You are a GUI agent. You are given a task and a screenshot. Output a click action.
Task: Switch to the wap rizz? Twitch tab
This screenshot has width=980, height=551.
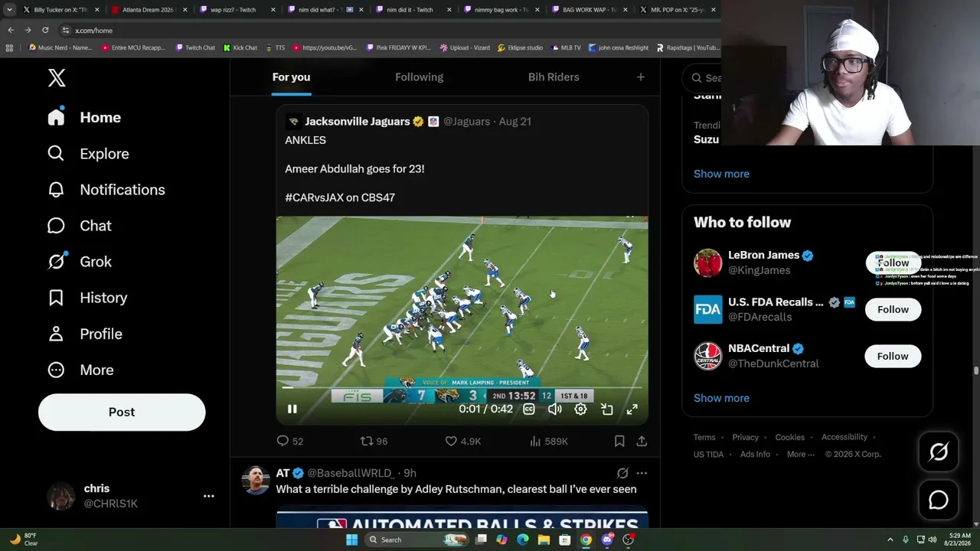[x=237, y=10]
